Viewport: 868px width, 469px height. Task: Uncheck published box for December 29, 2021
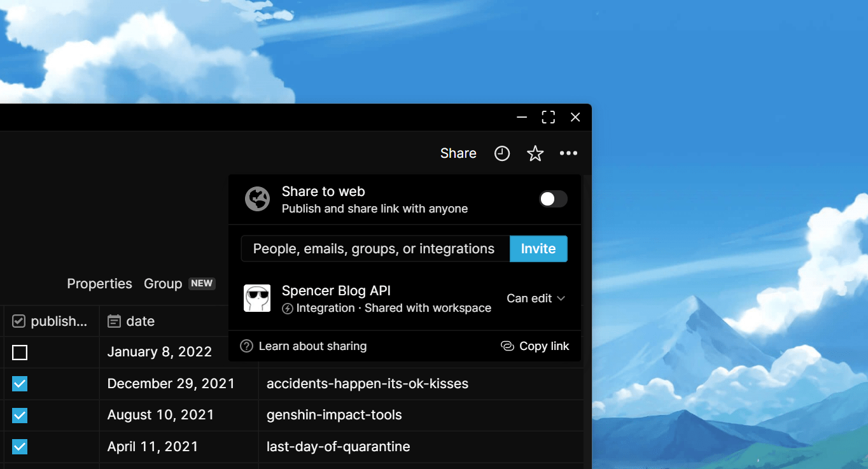20,384
